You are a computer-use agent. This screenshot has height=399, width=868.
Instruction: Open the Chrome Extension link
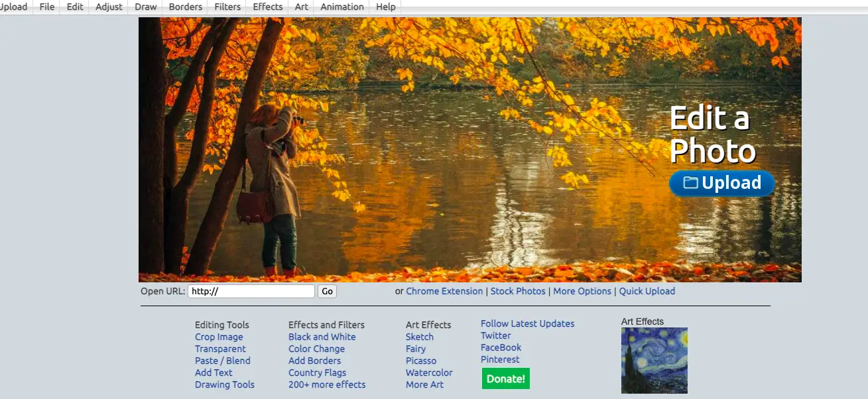pyautogui.click(x=444, y=291)
